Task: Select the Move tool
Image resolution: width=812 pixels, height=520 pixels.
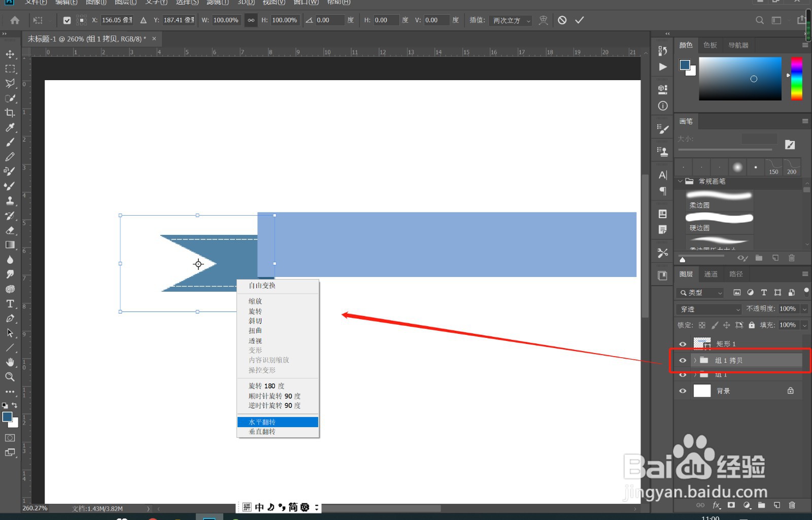Action: [x=10, y=54]
